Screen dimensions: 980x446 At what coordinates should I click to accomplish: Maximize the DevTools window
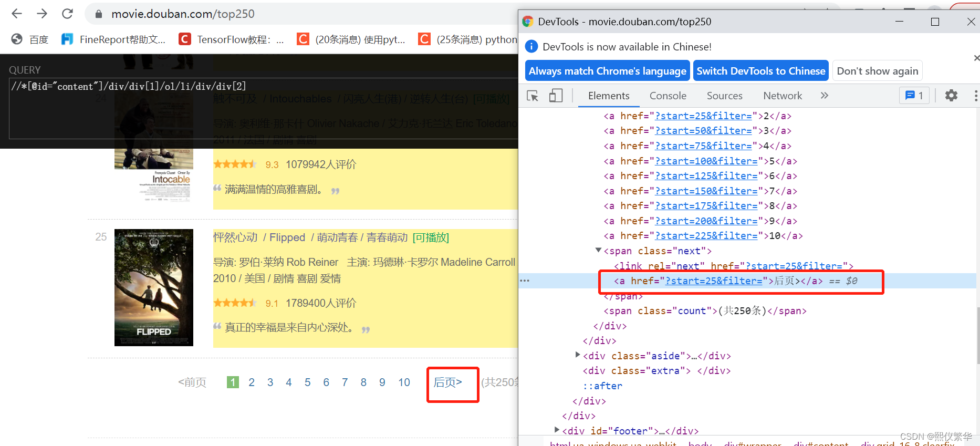coord(935,22)
